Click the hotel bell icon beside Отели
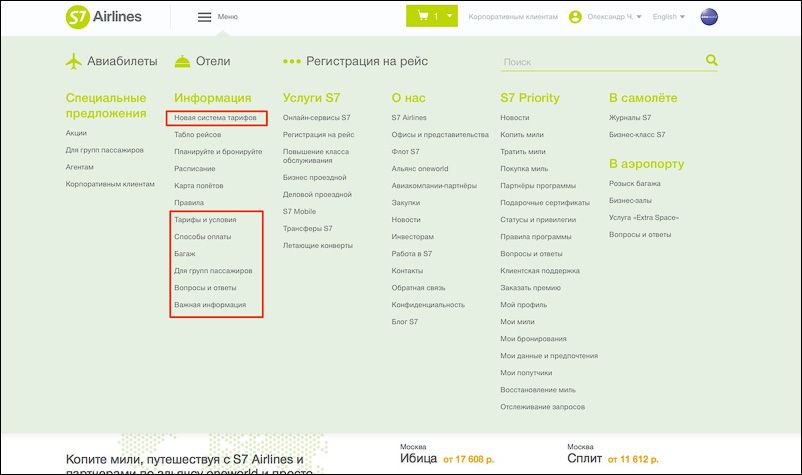The width and height of the screenshot is (802, 475). coord(182,61)
